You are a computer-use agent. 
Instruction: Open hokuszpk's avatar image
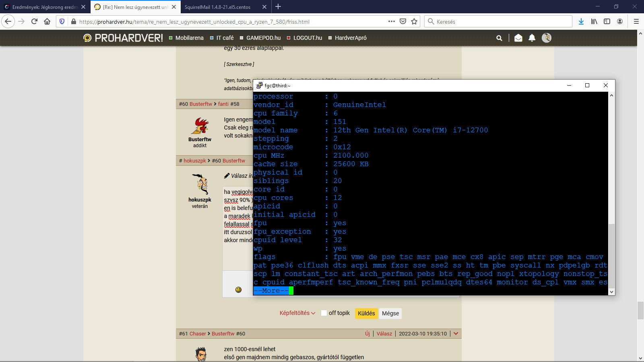(x=200, y=185)
